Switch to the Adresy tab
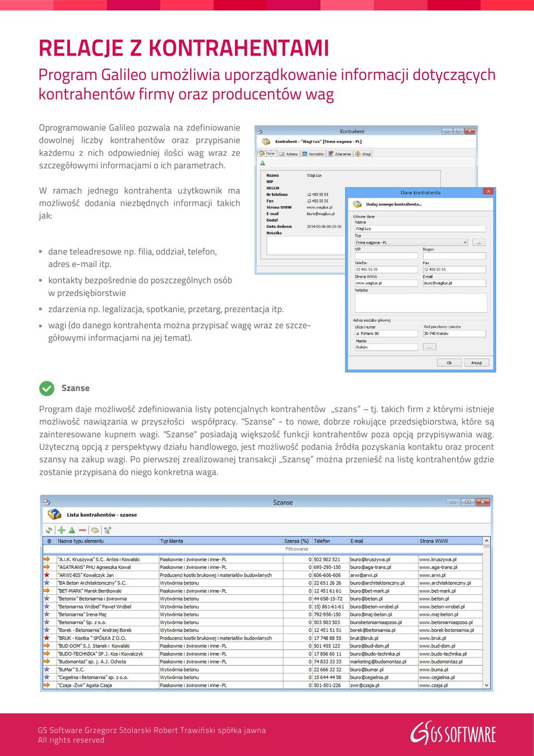Screen dimensions: 534x756 coord(289,154)
